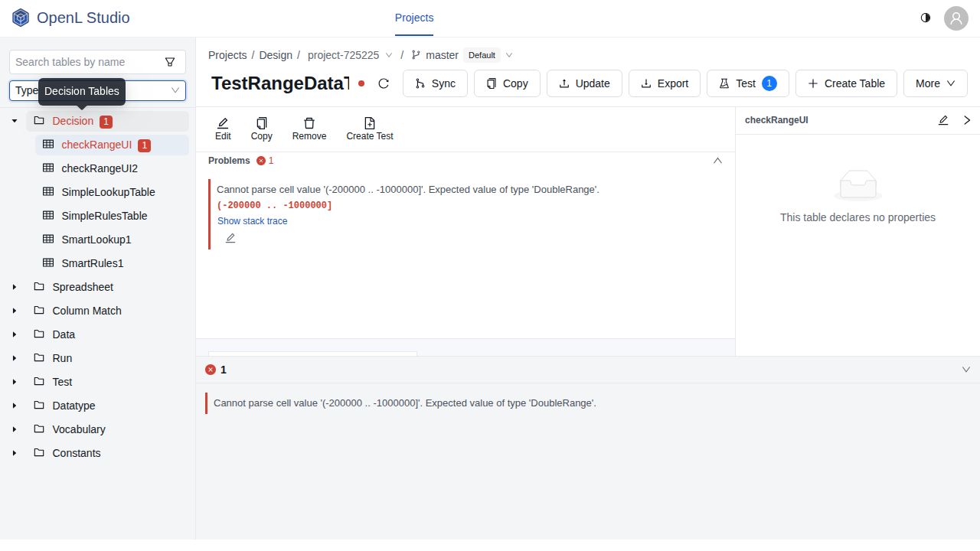980x551 pixels.
Task: Click the Export button
Action: [x=665, y=83]
